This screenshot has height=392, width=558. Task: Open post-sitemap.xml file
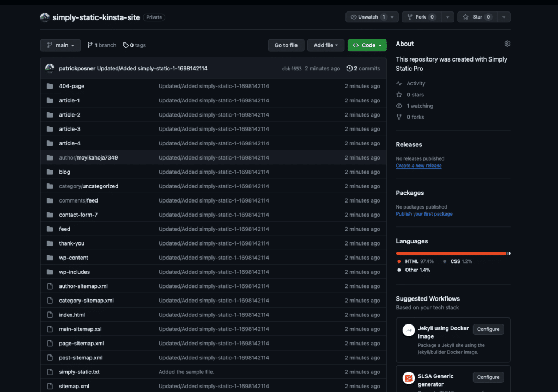coord(81,358)
